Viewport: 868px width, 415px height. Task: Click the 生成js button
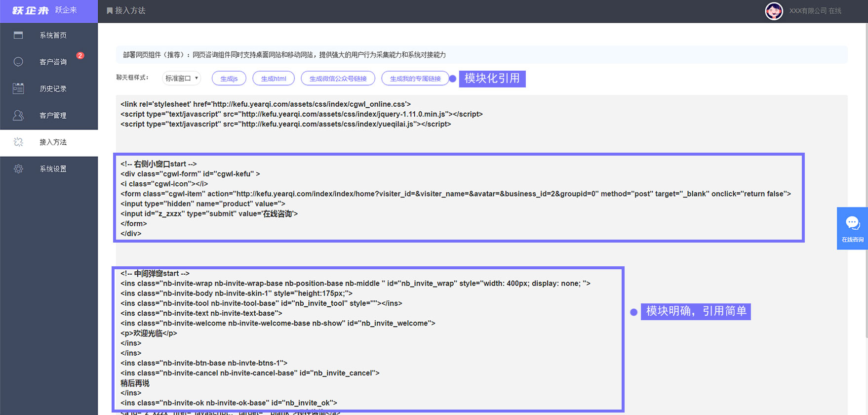[x=229, y=78]
